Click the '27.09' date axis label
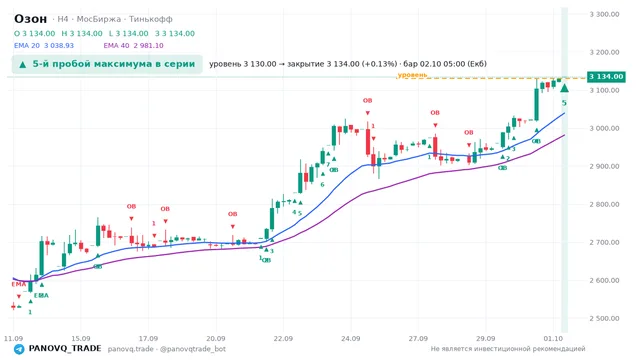The image size is (640, 360). pyautogui.click(x=418, y=338)
